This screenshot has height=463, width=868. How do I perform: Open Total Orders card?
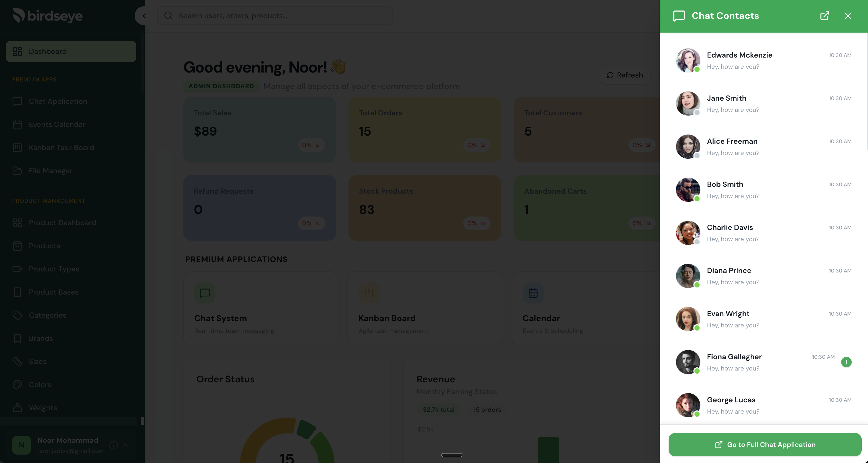[x=425, y=130]
